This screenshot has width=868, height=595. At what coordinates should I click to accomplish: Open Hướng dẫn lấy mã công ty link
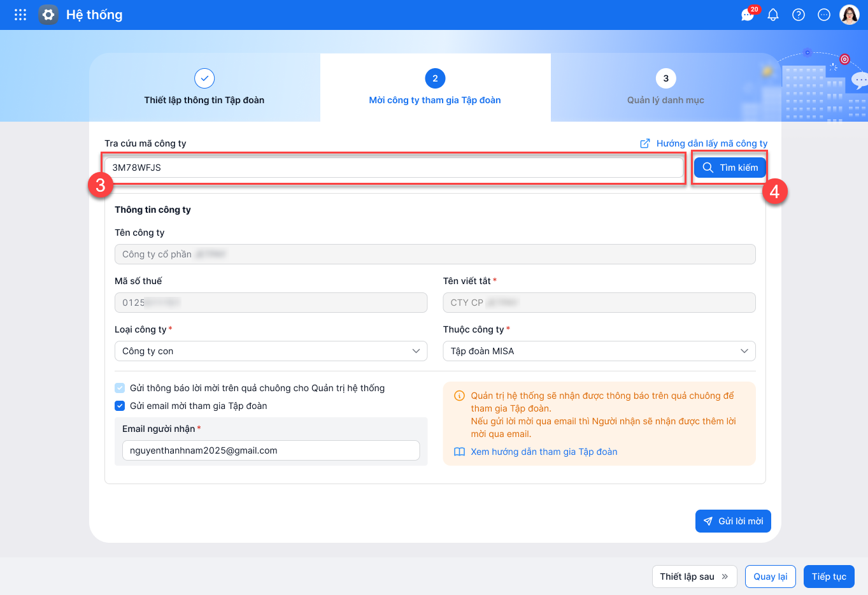(712, 143)
